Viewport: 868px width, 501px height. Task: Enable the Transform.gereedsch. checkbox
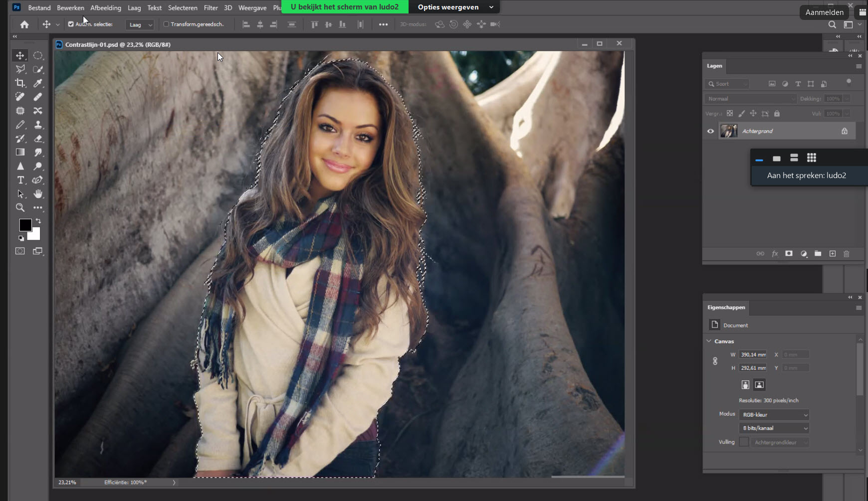(x=167, y=24)
